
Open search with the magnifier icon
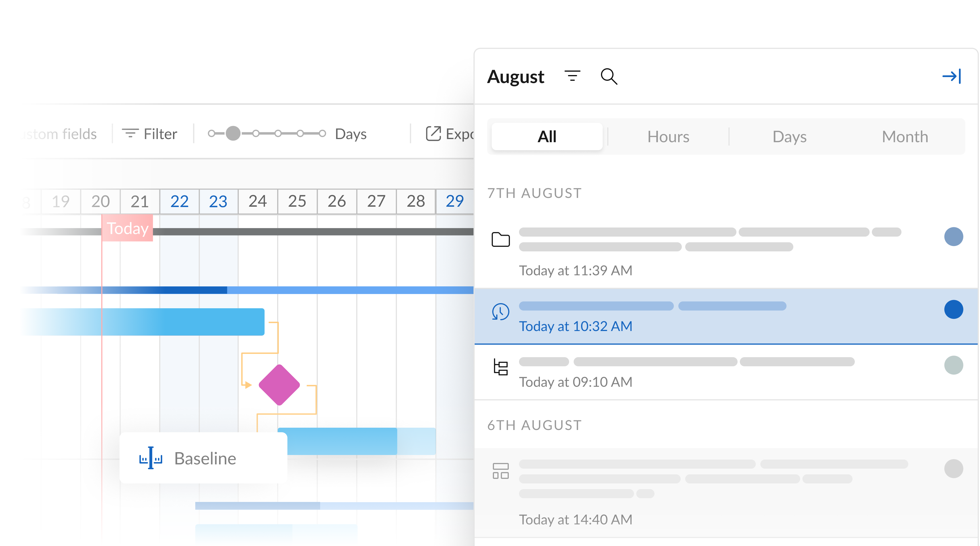point(609,76)
